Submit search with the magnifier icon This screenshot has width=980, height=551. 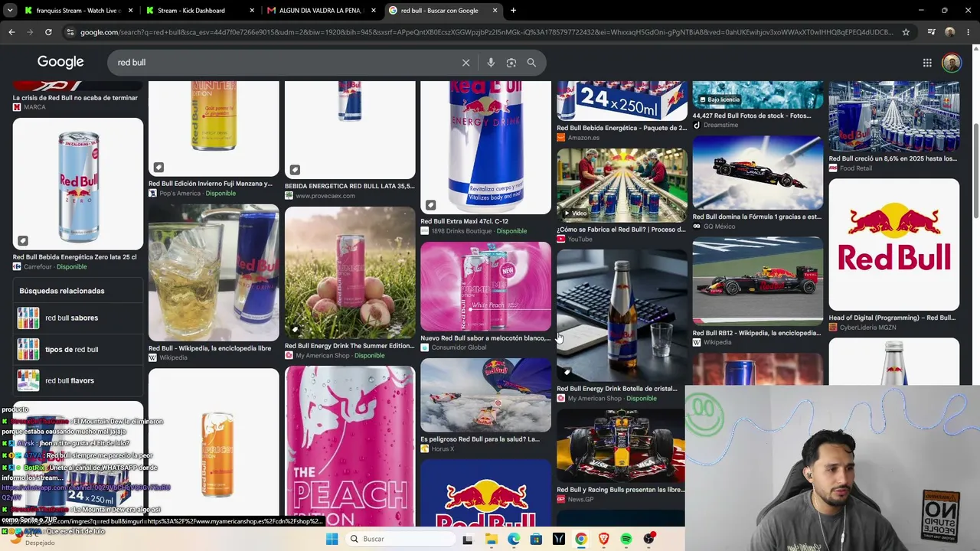pyautogui.click(x=531, y=63)
